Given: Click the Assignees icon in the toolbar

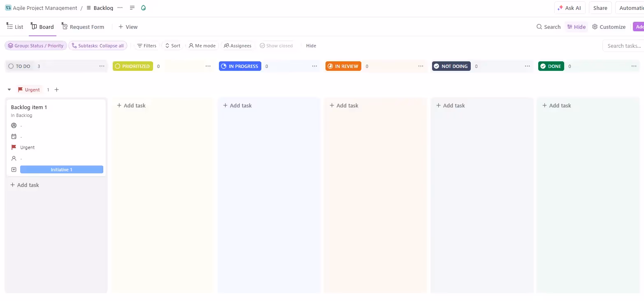Looking at the screenshot, I should click(x=227, y=46).
